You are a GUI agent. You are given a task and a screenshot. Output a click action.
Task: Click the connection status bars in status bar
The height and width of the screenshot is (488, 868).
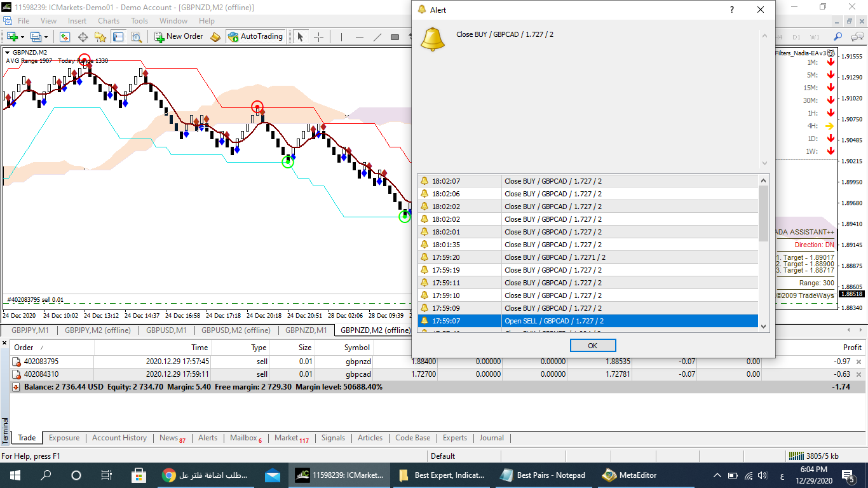click(x=796, y=456)
